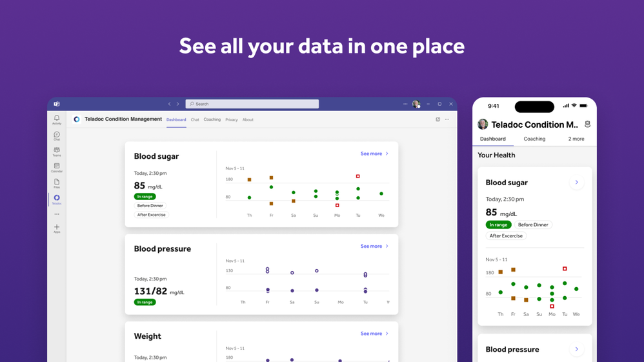Image resolution: width=644 pixels, height=362 pixels.
Task: Click in the Teams Search box
Action: pos(252,104)
